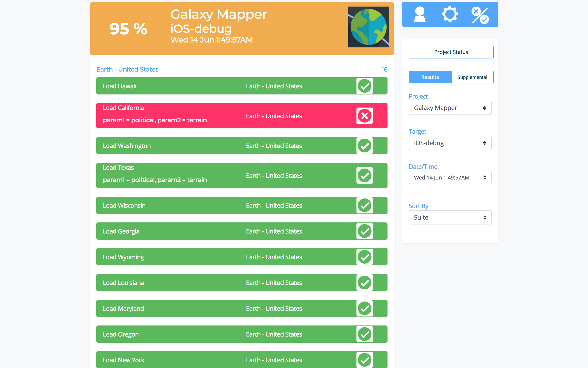Click the pass checkmark on Load Wisconsin
The width and height of the screenshot is (588, 368).
[364, 205]
